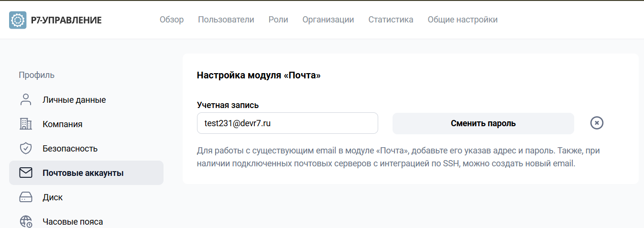
Task: Choose the Безопасность text in the sidebar
Action: [70, 149]
